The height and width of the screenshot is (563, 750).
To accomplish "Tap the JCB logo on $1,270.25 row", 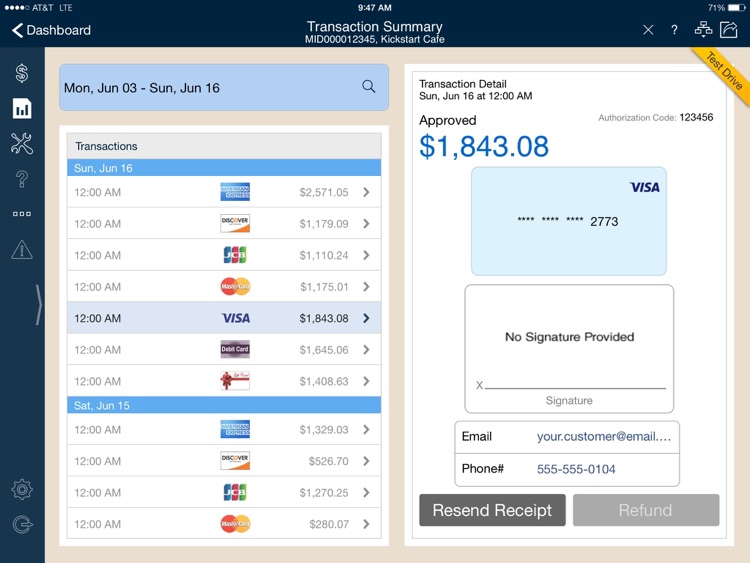I will tap(235, 492).
